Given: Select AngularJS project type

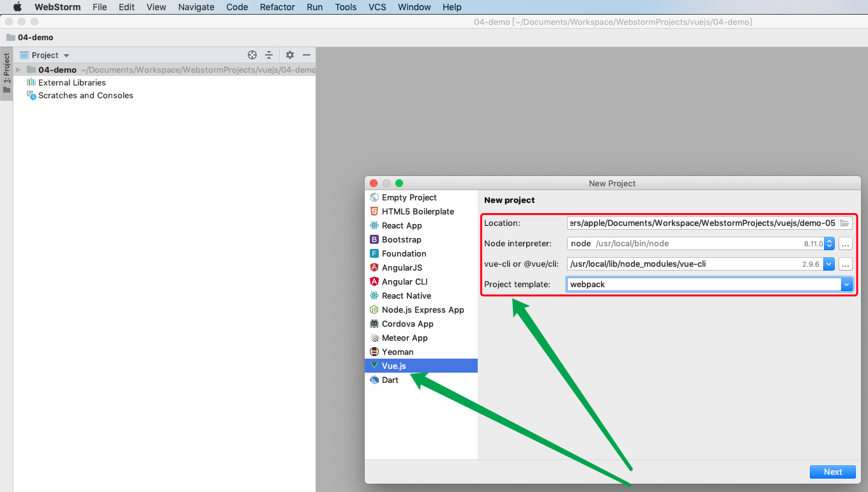Looking at the screenshot, I should tap(421, 267).
